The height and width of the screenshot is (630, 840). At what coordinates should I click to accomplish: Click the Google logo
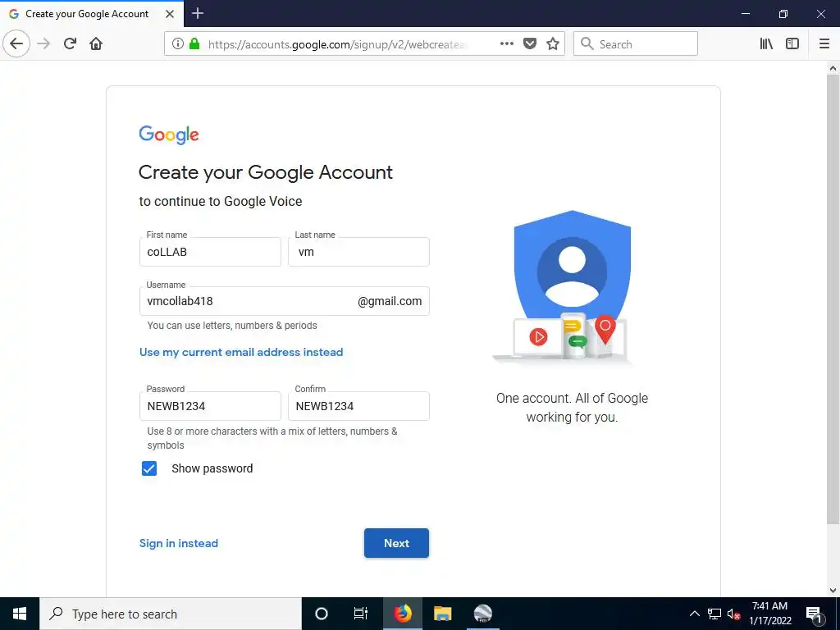(x=169, y=135)
